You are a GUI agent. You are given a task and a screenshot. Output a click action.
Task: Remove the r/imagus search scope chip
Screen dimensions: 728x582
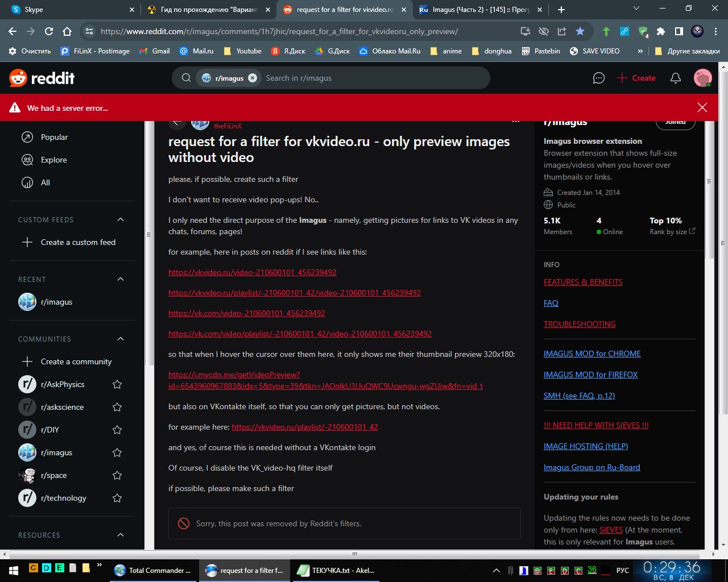click(253, 78)
